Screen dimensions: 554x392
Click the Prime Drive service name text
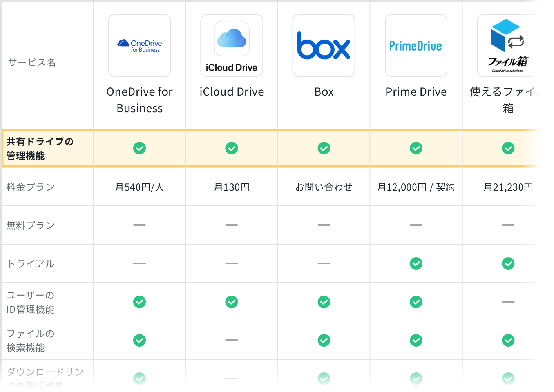(416, 92)
